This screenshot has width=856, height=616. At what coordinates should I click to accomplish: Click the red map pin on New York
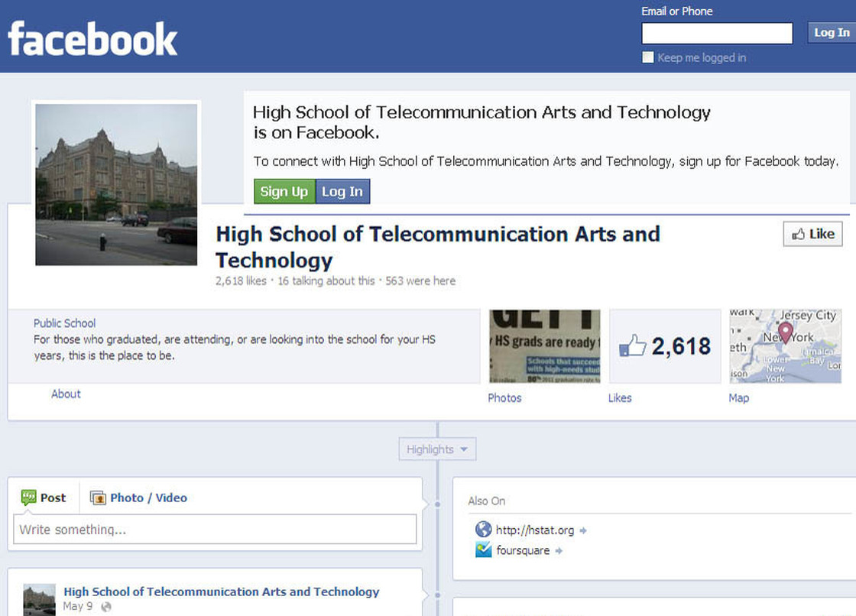[x=785, y=332]
